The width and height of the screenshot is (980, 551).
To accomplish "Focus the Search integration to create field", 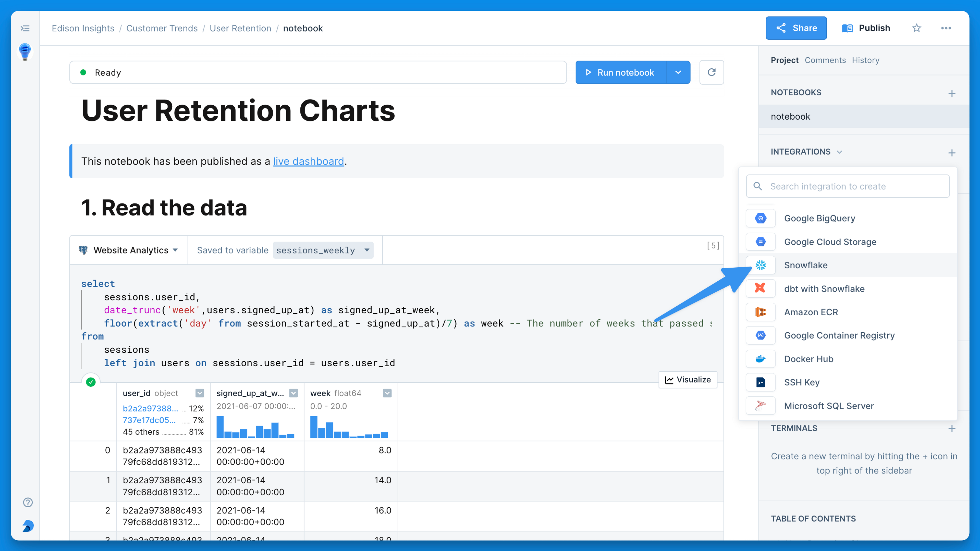I will (x=848, y=186).
